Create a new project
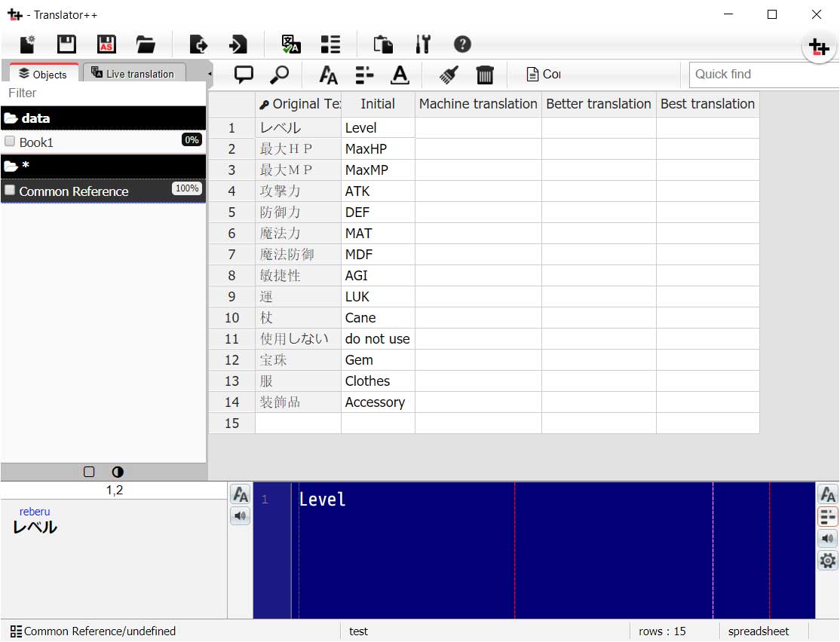The width and height of the screenshot is (840, 642). point(26,44)
